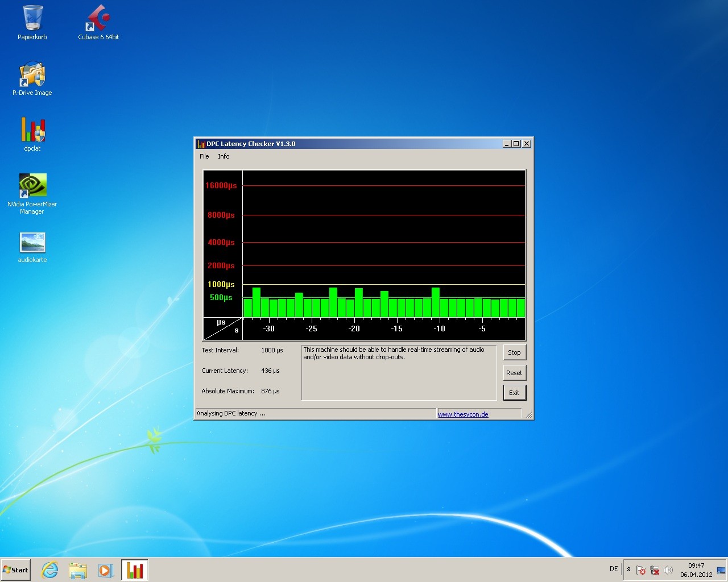728x582 pixels.
Task: Open the Papierkorb recycle bin icon
Action: click(x=32, y=23)
